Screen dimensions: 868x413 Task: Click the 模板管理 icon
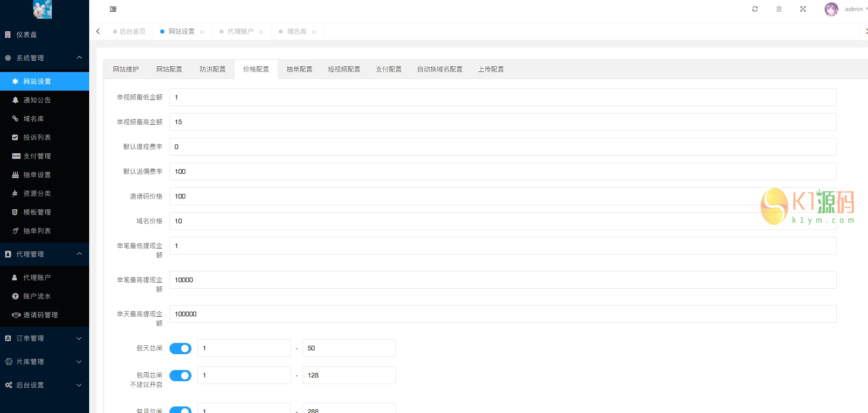15,212
